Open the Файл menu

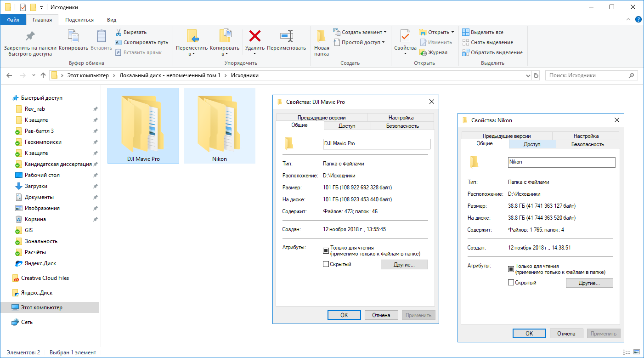pos(13,20)
